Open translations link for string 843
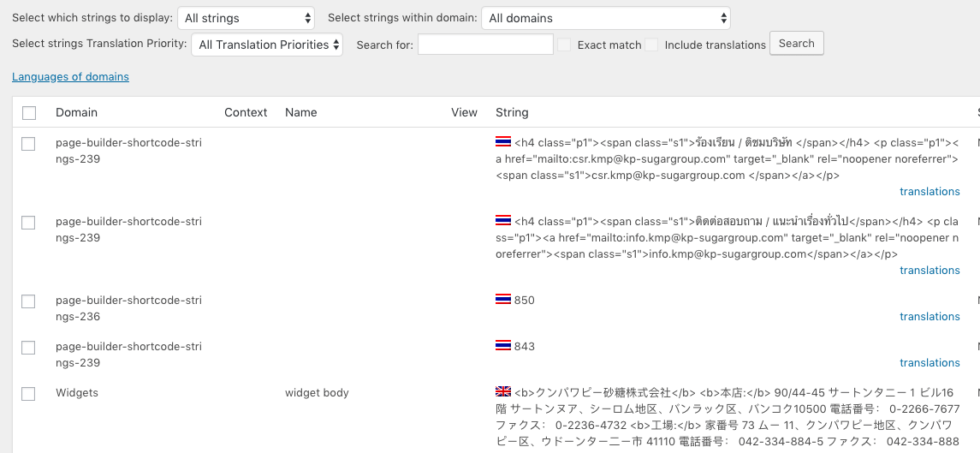This screenshot has width=980, height=453. (x=930, y=363)
